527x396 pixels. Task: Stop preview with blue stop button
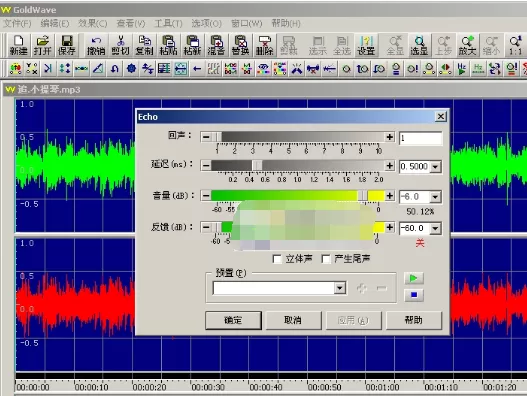[413, 295]
